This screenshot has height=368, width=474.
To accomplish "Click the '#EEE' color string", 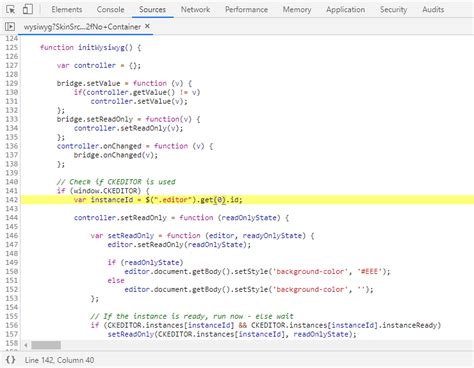I will tap(369, 271).
